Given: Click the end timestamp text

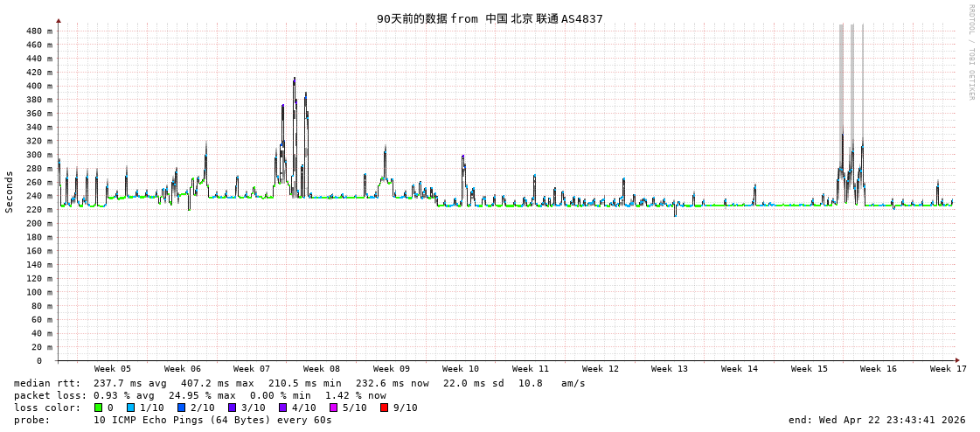Looking at the screenshot, I should point(877,420).
